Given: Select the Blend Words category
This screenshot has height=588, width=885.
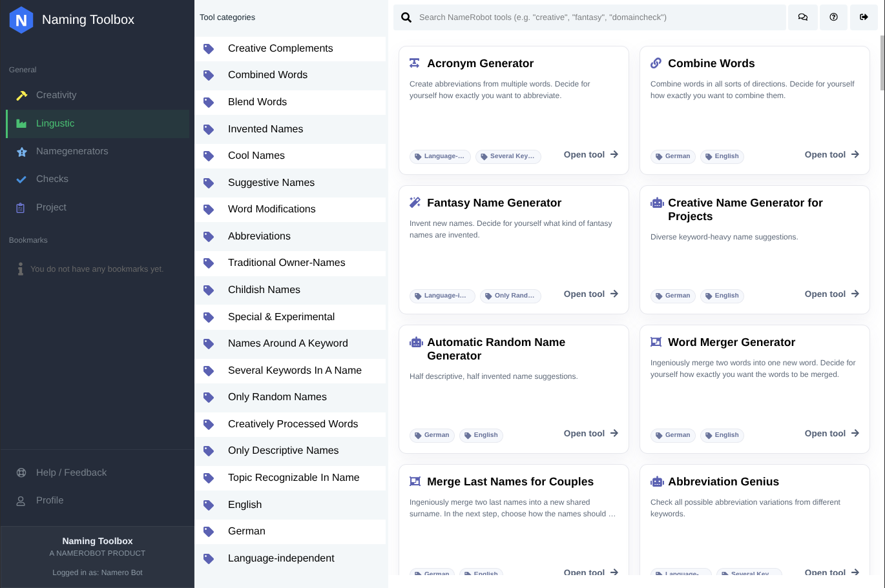Looking at the screenshot, I should [x=257, y=102].
